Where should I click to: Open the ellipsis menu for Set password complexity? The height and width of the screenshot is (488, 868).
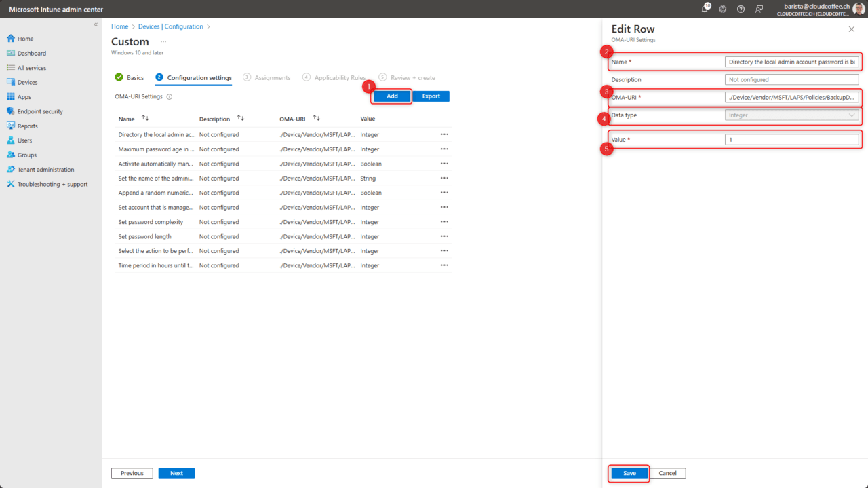[x=444, y=222]
